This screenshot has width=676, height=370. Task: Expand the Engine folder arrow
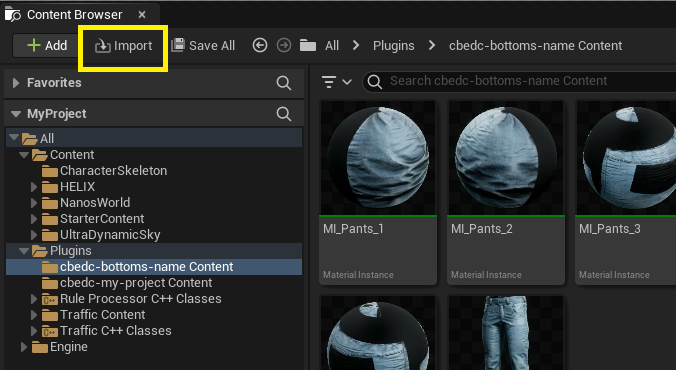(x=24, y=347)
